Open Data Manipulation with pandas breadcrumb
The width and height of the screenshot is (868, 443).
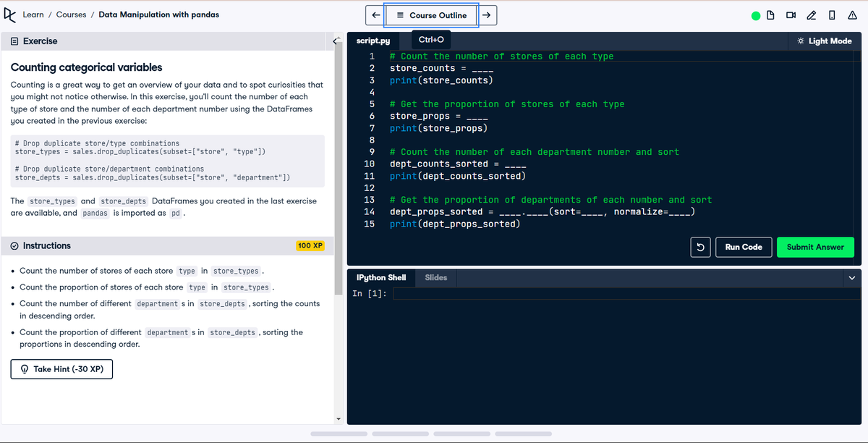click(159, 14)
